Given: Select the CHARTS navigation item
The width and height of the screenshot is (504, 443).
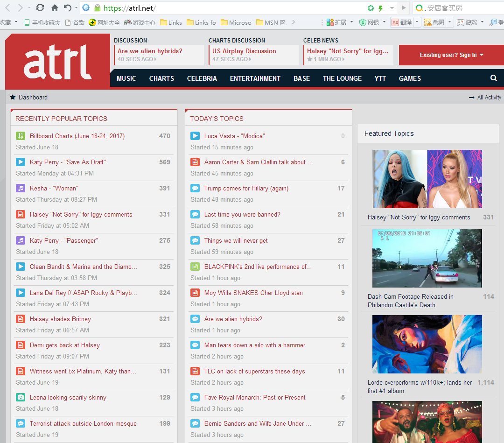Looking at the screenshot, I should [161, 78].
